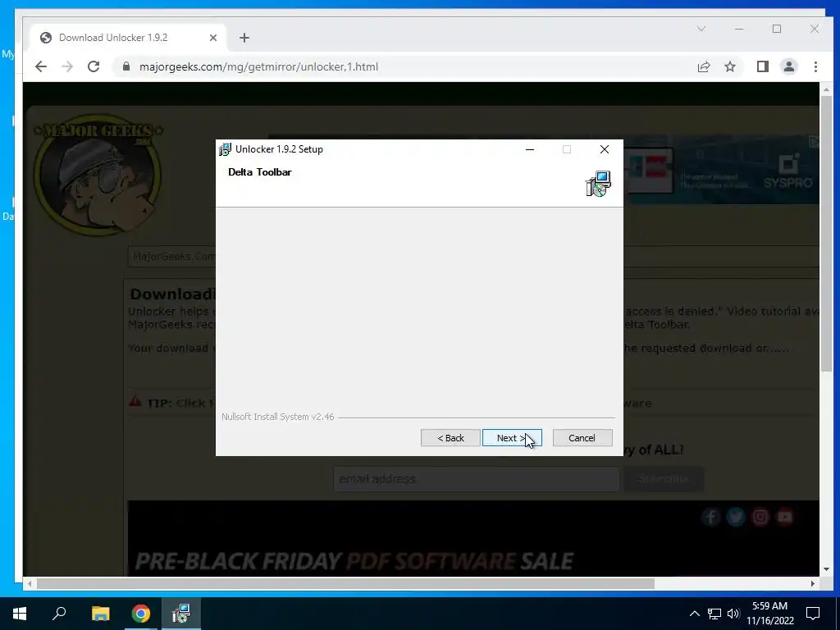Click the site lock icon in address bar
The image size is (840, 630).
click(126, 66)
